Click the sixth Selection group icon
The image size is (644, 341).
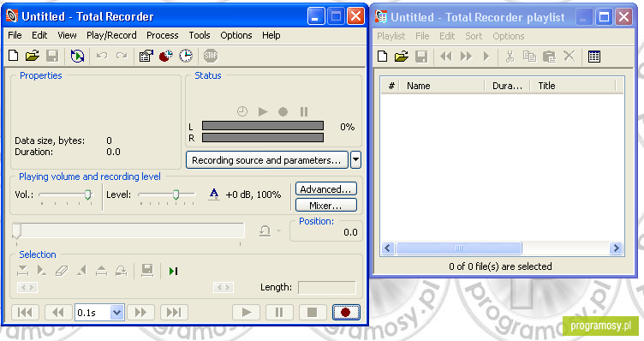point(121,271)
